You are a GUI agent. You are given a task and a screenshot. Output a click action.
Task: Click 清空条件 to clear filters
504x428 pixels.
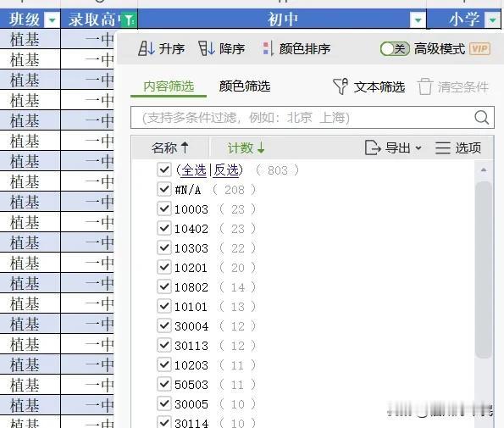[453, 86]
